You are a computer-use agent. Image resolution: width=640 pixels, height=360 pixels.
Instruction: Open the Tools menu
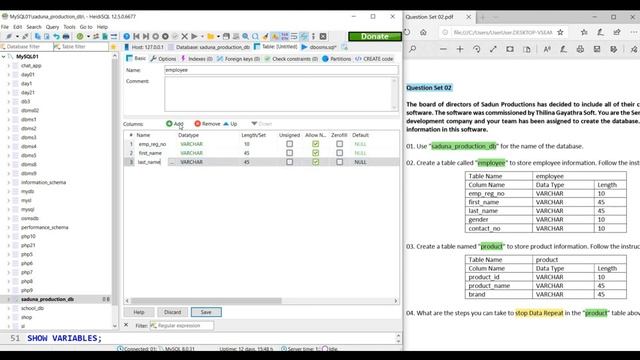69,27
